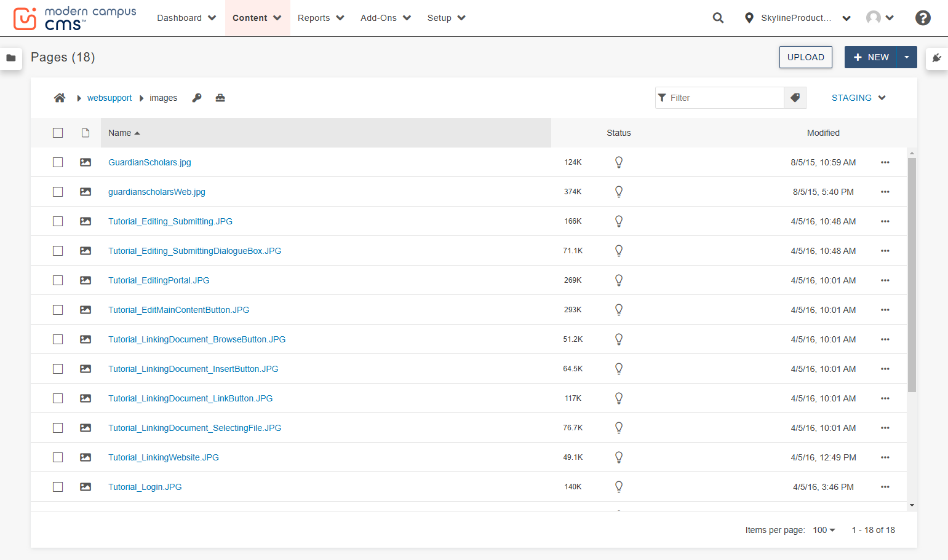Open the global search magnifier icon
The width and height of the screenshot is (948, 560).
[x=718, y=18]
